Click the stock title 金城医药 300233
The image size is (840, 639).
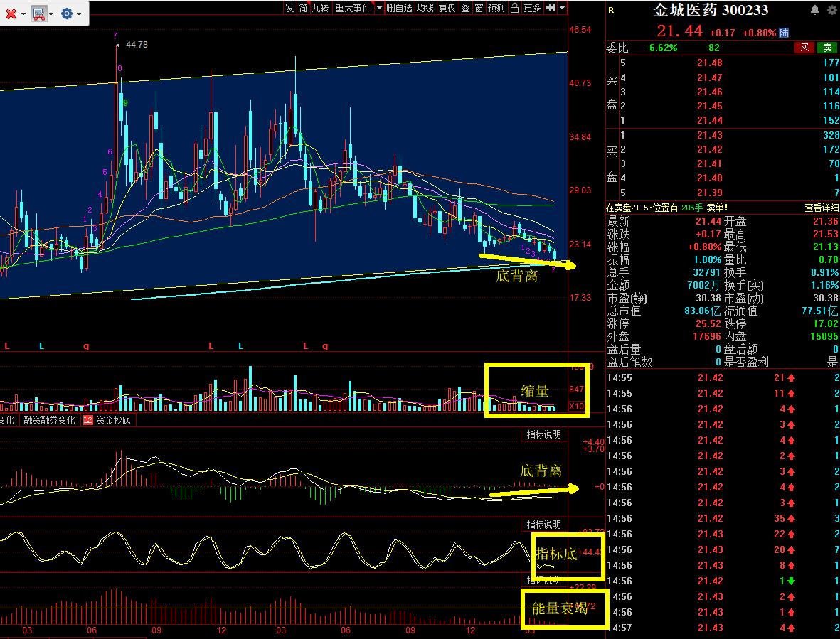pos(711,10)
